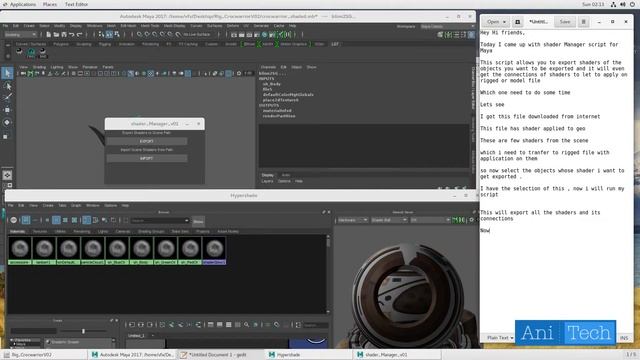Click Open button in gedit
The height and width of the screenshot is (360, 640).
point(492,22)
